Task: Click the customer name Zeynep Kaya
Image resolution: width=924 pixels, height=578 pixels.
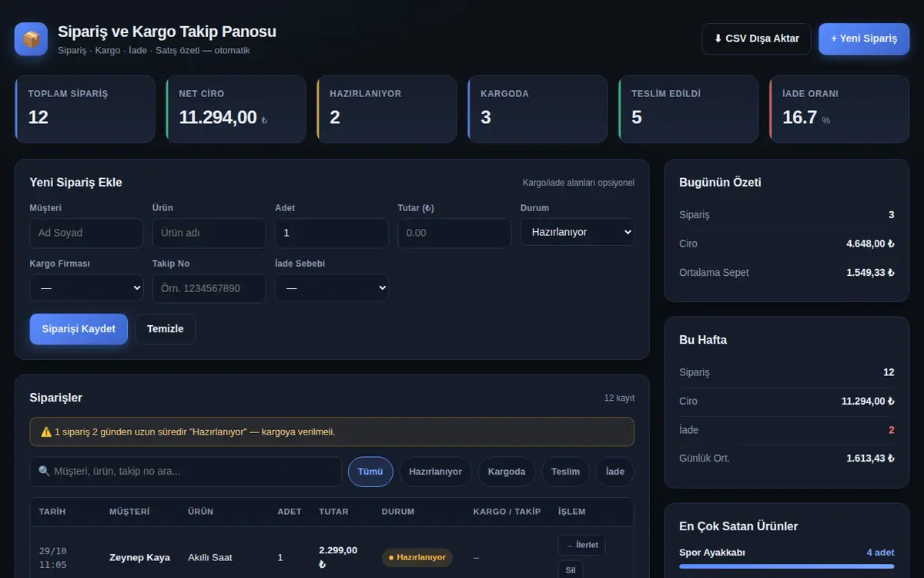Action: point(139,557)
